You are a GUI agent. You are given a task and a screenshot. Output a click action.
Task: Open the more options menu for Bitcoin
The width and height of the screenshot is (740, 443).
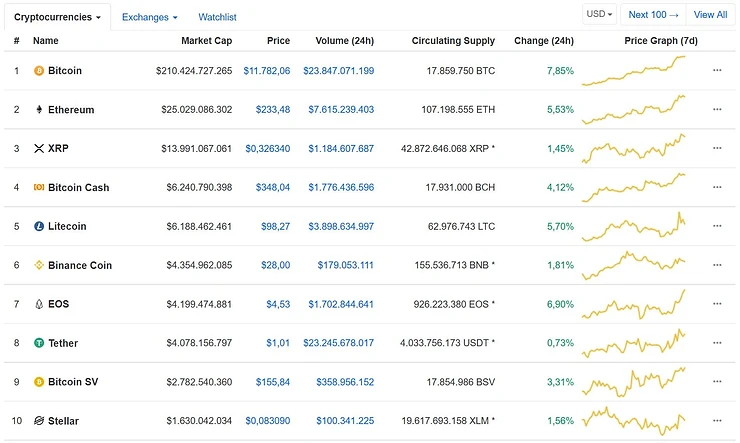(717, 71)
